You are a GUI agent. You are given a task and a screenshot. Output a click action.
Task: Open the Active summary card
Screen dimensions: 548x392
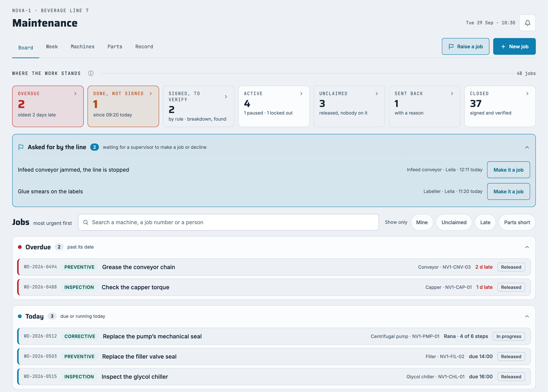pos(274,106)
